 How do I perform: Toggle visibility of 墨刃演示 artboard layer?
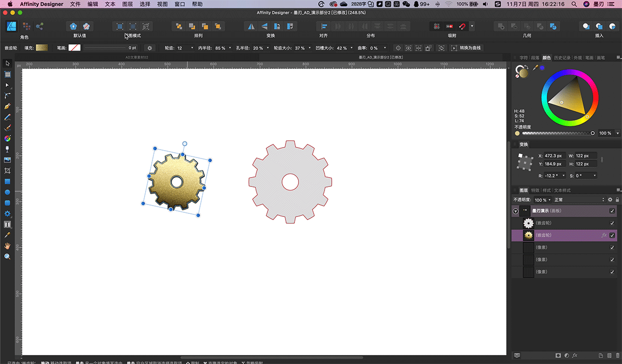(612, 211)
